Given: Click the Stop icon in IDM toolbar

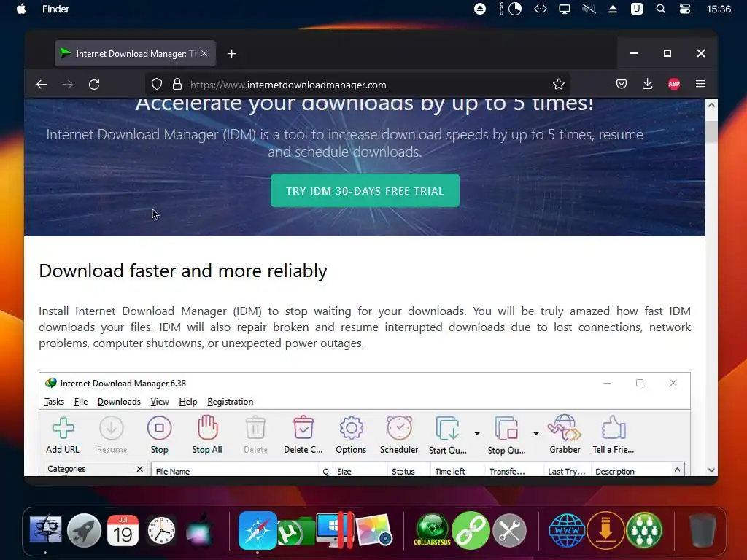Looking at the screenshot, I should 160,428.
